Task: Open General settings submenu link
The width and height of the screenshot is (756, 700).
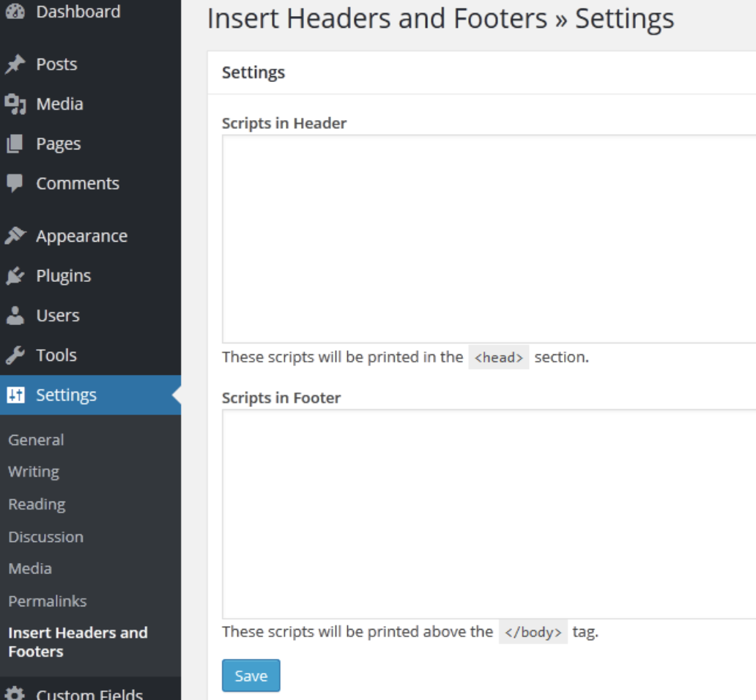Action: click(36, 440)
